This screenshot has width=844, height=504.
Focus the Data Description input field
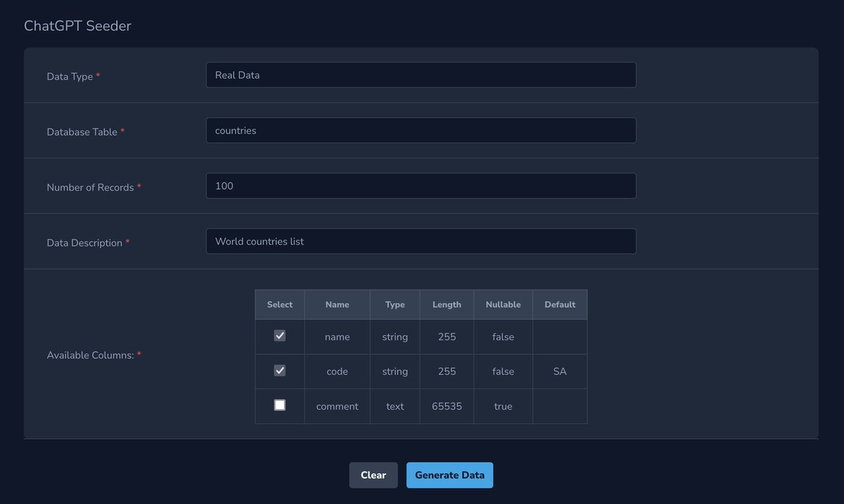point(421,241)
